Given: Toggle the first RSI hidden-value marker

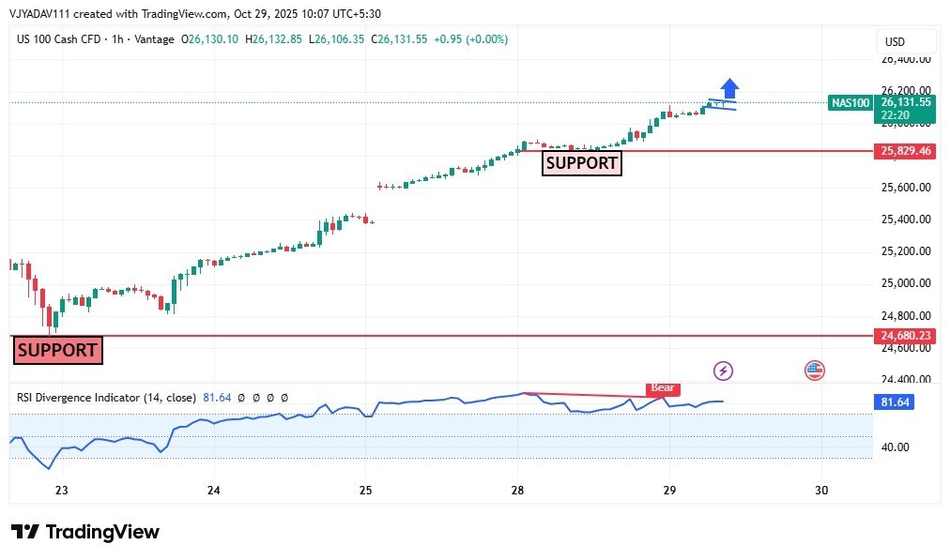Looking at the screenshot, I should click(240, 397).
